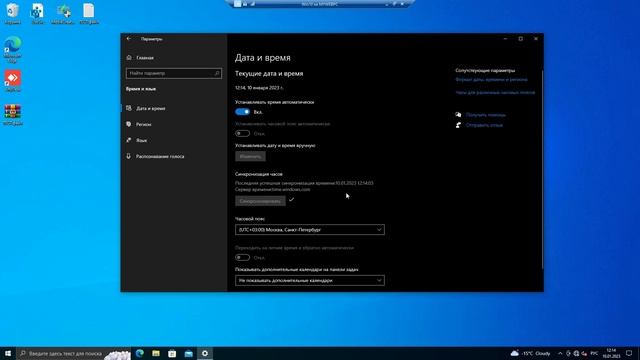The image size is (640, 360).
Task: Go back with the Settings back arrow
Action: tap(129, 39)
